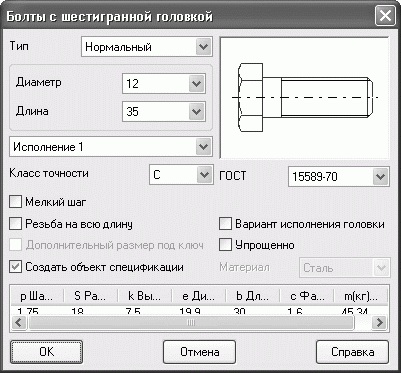The height and width of the screenshot is (373, 401).
Task: Open help with Справка button
Action: 352,352
